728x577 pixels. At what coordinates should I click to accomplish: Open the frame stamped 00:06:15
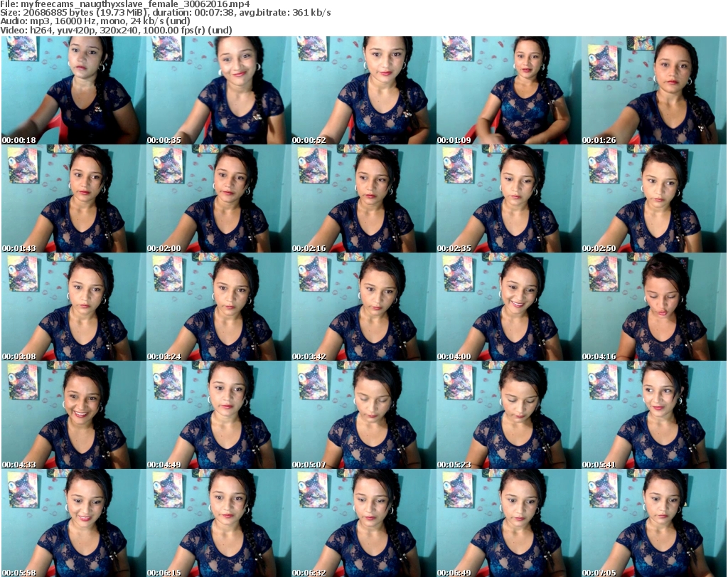pos(219,523)
